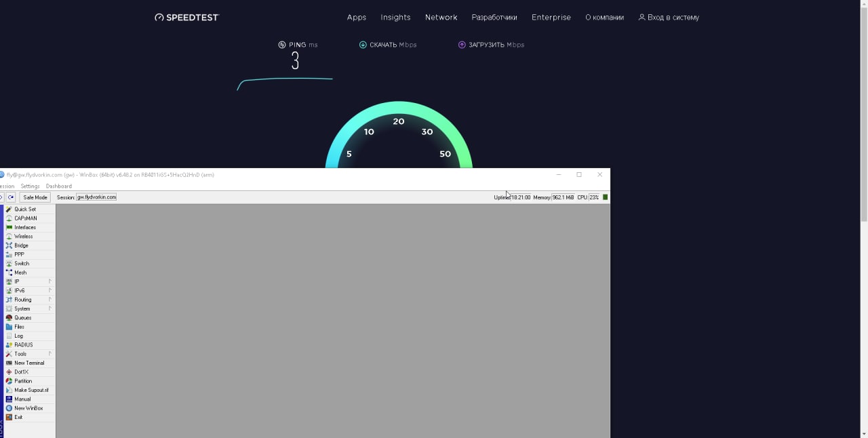Click the Session field gw.flydvorkin.com
Image resolution: width=868 pixels, height=438 pixels.
pos(96,197)
